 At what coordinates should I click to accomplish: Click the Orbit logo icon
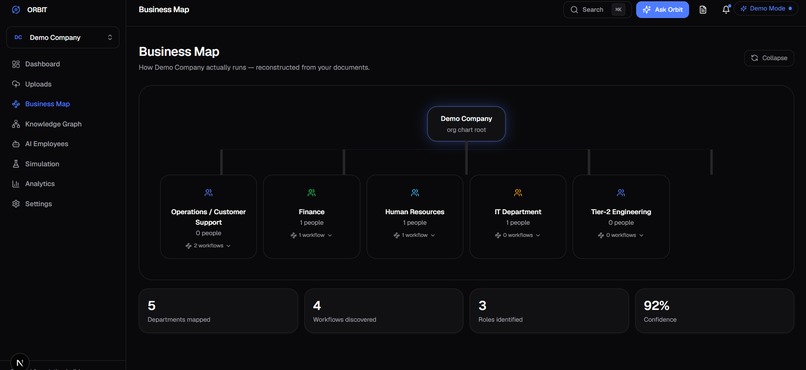(16, 10)
